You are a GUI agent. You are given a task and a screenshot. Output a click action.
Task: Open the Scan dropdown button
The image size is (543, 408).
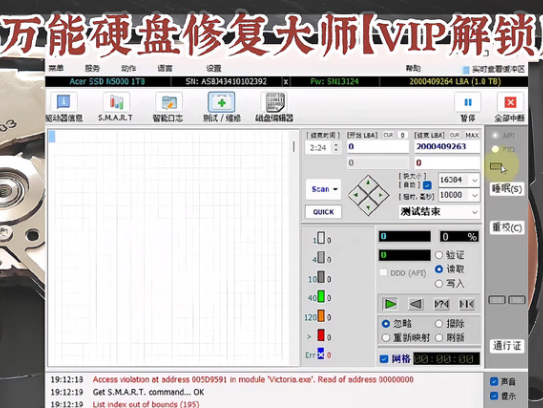(x=323, y=189)
